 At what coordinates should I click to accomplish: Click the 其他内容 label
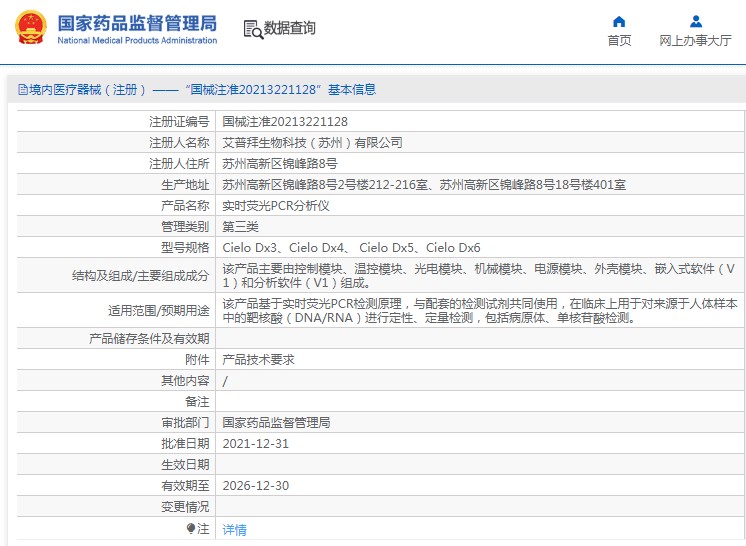point(185,380)
